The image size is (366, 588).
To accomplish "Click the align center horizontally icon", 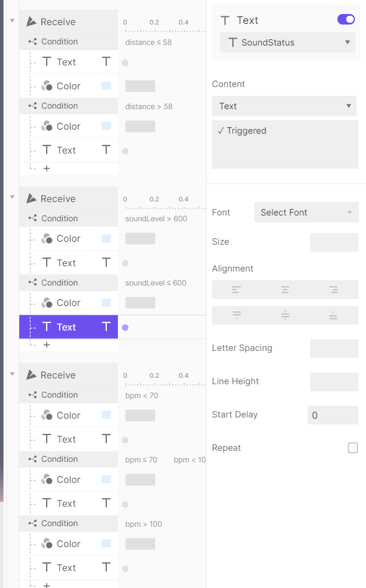I will 285,290.
